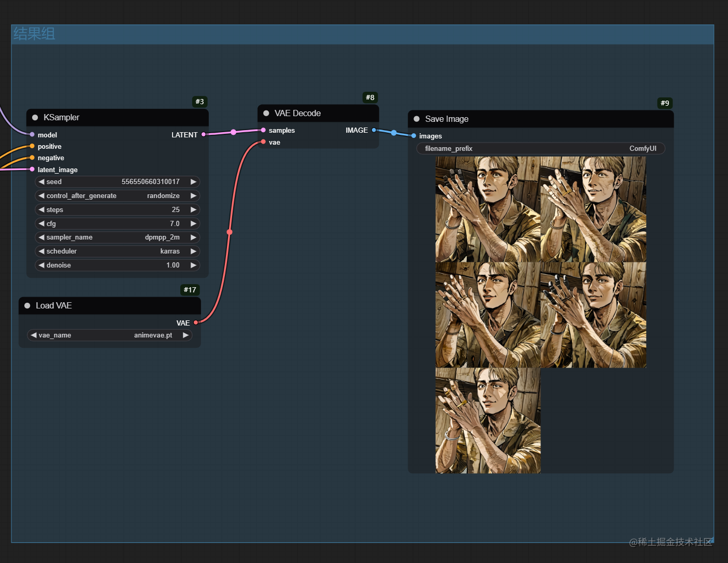Click the KSampler LATENT output socket
This screenshot has width=728, height=563.
(204, 135)
